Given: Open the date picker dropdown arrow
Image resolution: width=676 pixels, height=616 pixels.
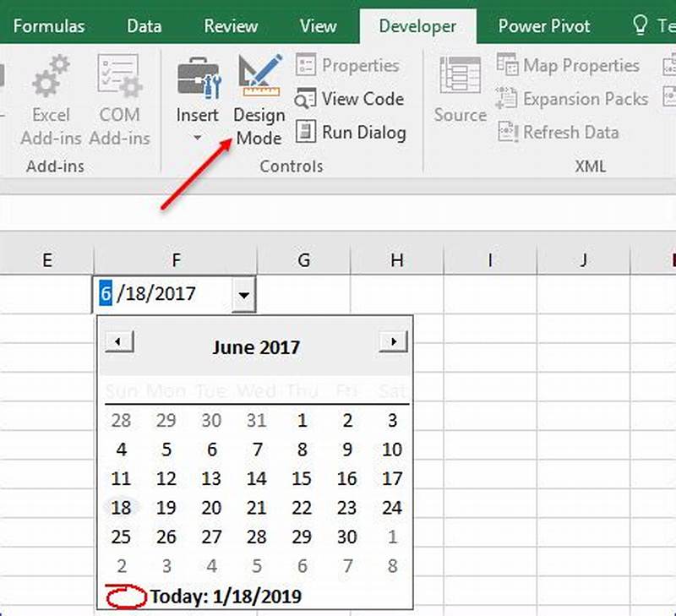Looking at the screenshot, I should click(244, 293).
